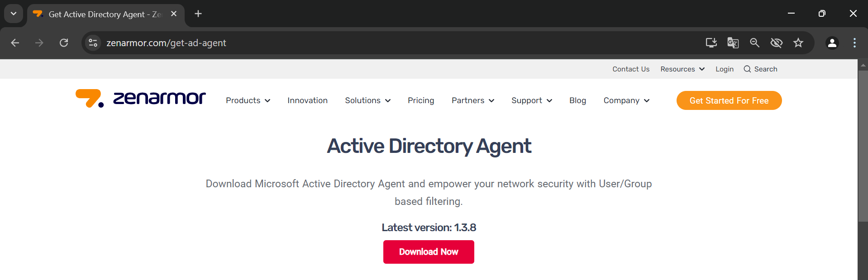Minimize the browser window

click(792, 14)
